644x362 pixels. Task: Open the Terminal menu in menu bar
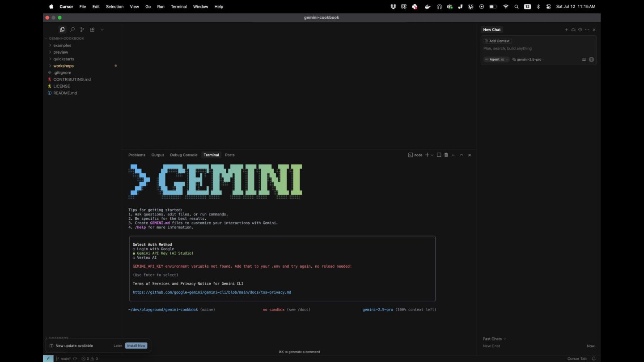[179, 7]
